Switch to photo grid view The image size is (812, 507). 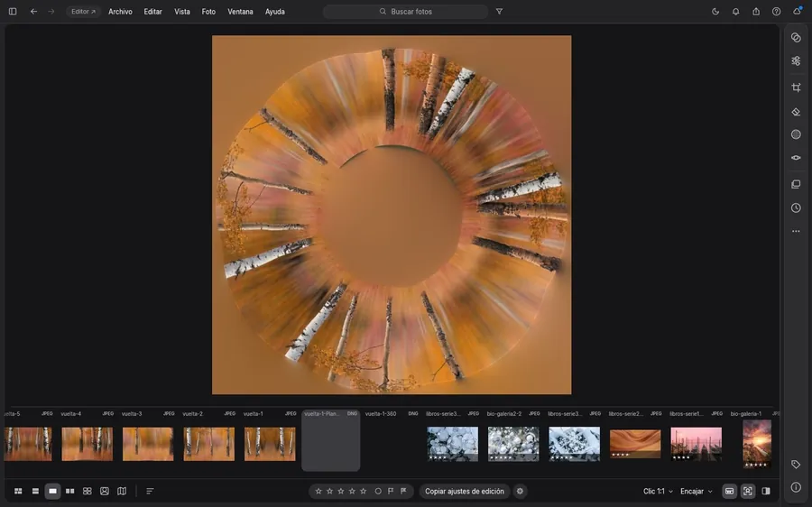click(x=18, y=491)
